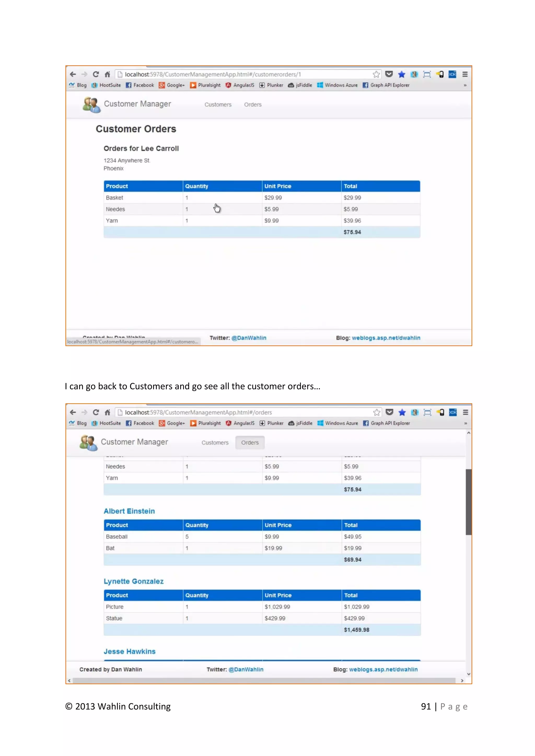The height and width of the screenshot is (756, 535).
Task: Click @DanWahlin Twitter link in top footer
Action: [249, 338]
